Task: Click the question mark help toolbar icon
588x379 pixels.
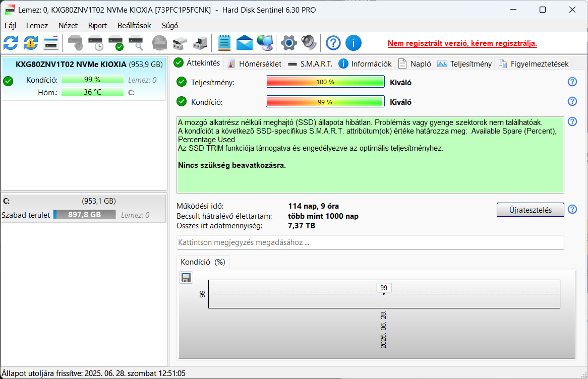Action: (333, 43)
